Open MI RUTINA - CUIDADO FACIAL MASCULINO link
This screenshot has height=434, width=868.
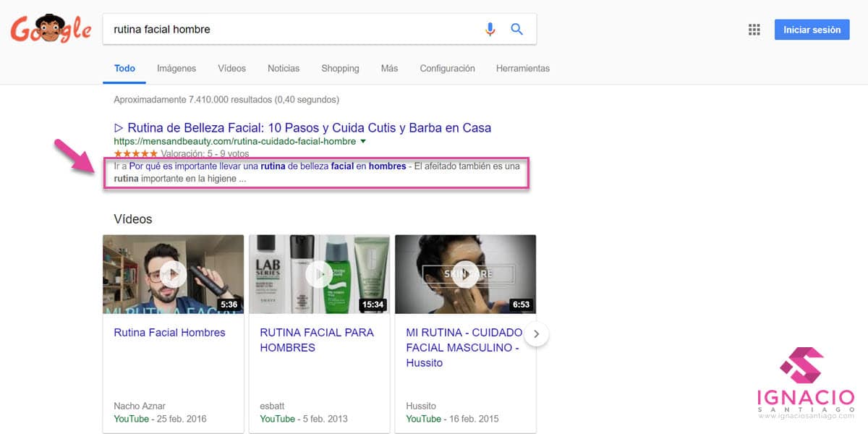point(464,348)
